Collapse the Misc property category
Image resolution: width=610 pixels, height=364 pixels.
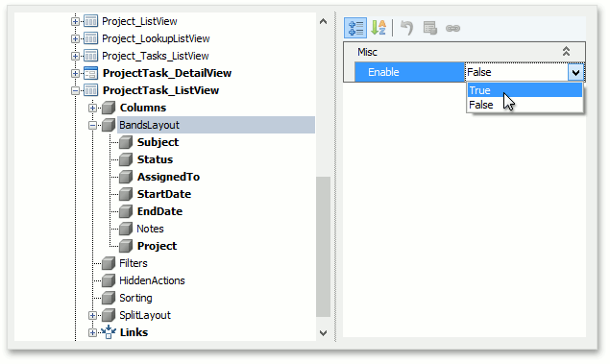tap(566, 51)
